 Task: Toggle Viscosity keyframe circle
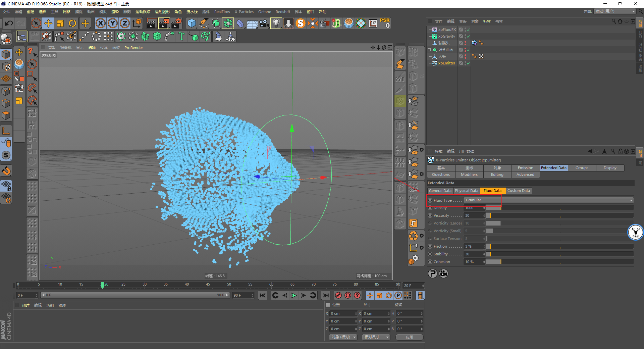pos(430,215)
